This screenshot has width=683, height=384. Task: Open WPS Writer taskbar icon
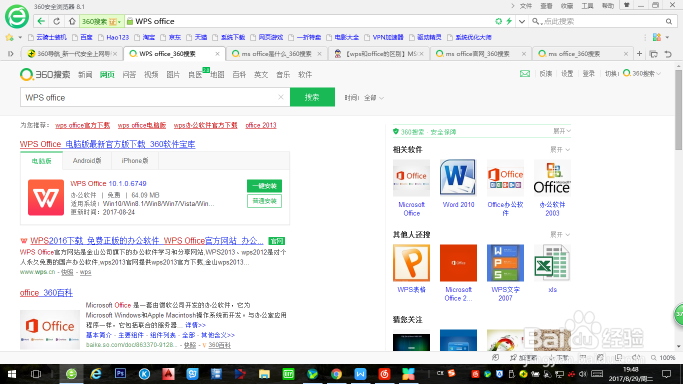click(360, 374)
